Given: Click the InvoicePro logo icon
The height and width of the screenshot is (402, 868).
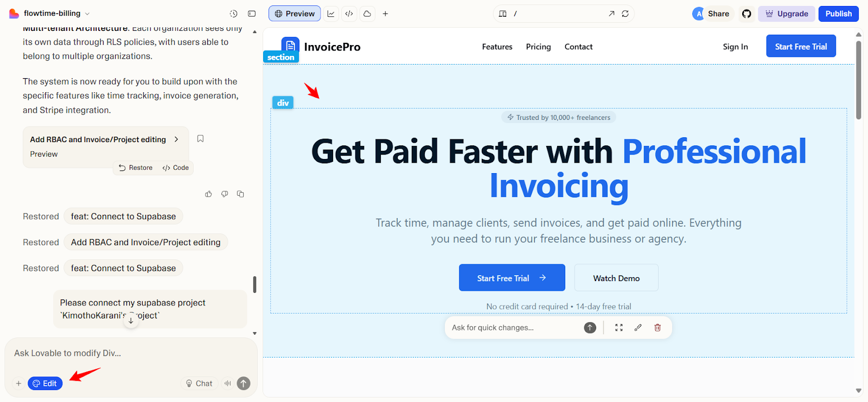Looking at the screenshot, I should click(290, 46).
